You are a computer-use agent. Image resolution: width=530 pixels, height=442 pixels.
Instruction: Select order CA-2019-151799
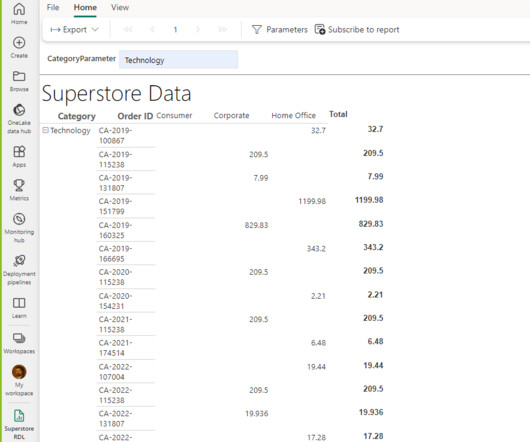(x=115, y=206)
